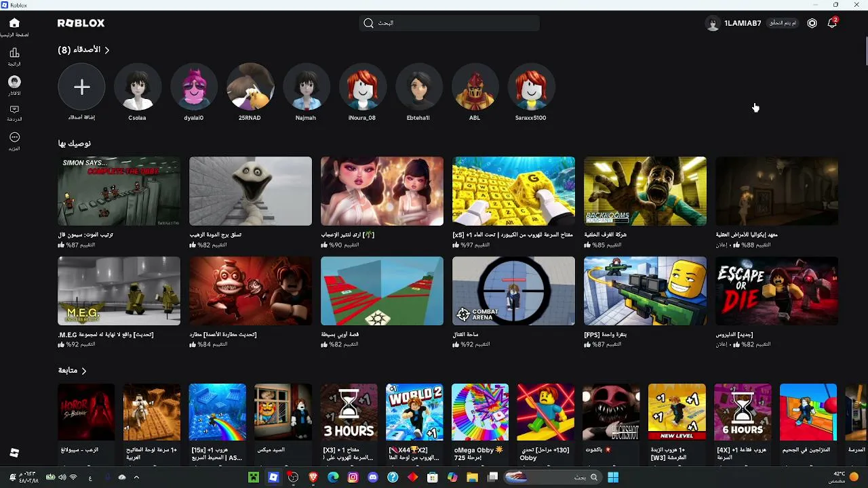Open friend iNoura_08's avatar
The image size is (868, 488).
pos(362,87)
